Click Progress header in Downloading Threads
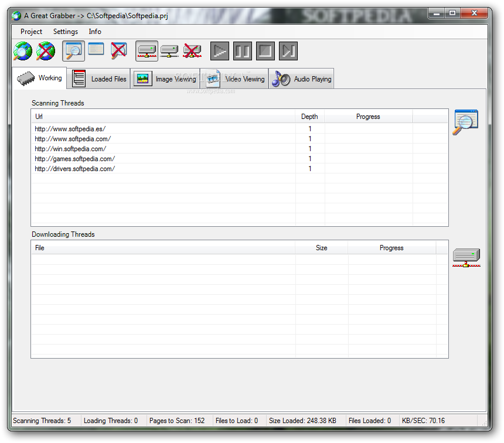The width and height of the screenshot is (504, 443). pyautogui.click(x=392, y=247)
